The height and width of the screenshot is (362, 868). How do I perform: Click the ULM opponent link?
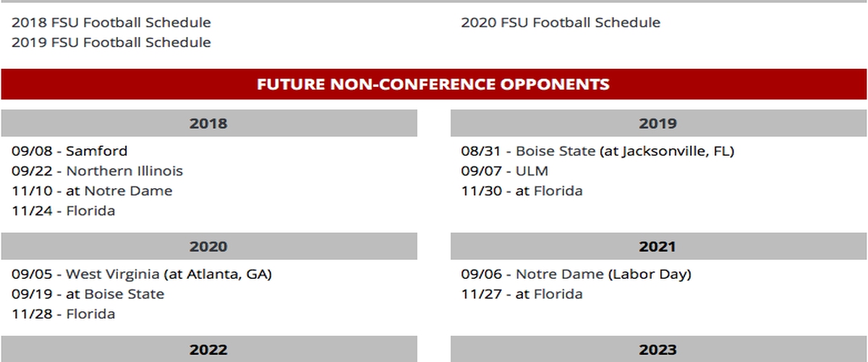tap(532, 171)
